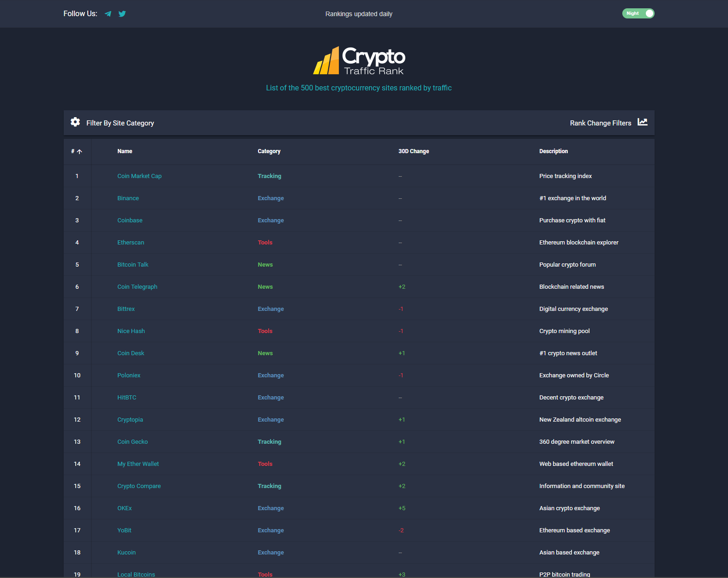Viewport: 728px width, 578px height.
Task: Click Tools category in My Ether Wallet row
Action: pos(265,464)
